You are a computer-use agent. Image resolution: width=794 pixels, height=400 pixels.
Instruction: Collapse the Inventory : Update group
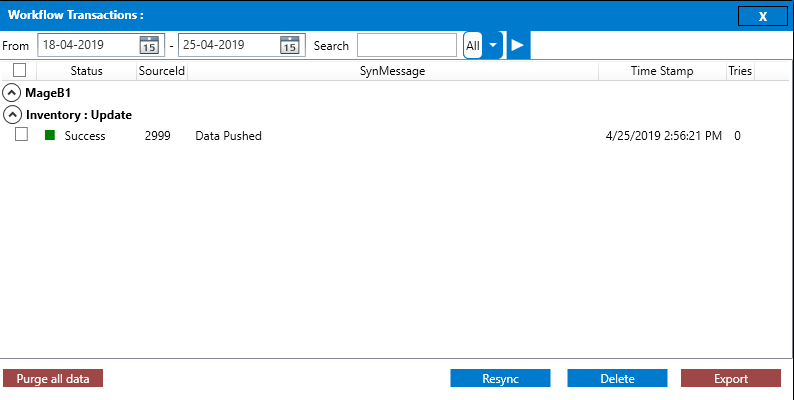point(12,115)
